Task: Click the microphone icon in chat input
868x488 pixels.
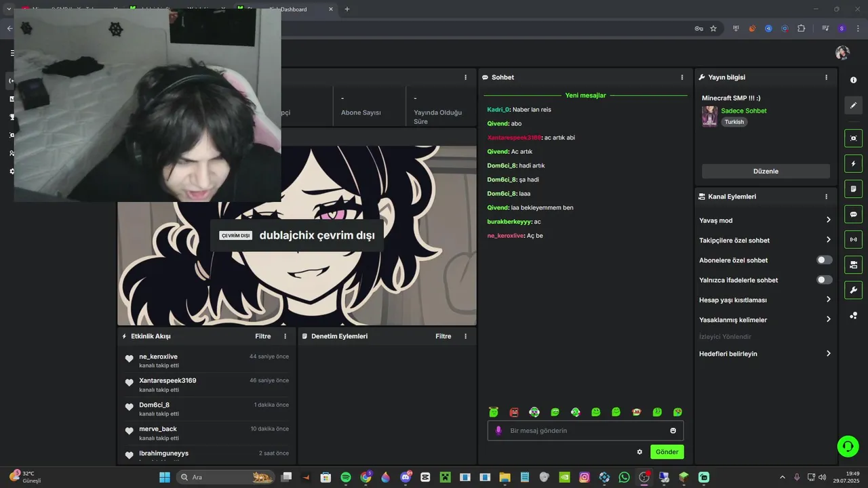Action: tap(498, 430)
